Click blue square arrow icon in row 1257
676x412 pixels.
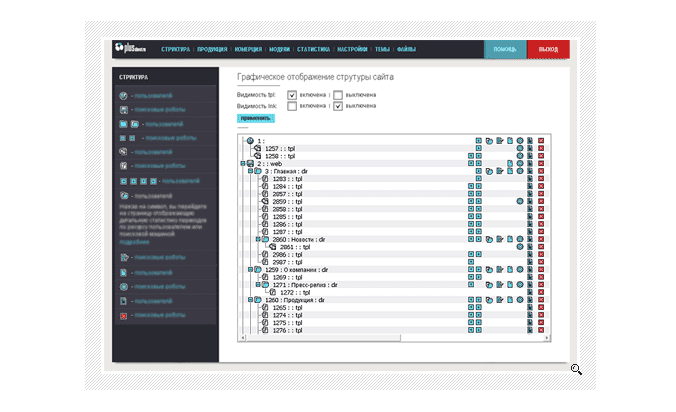coord(479,148)
